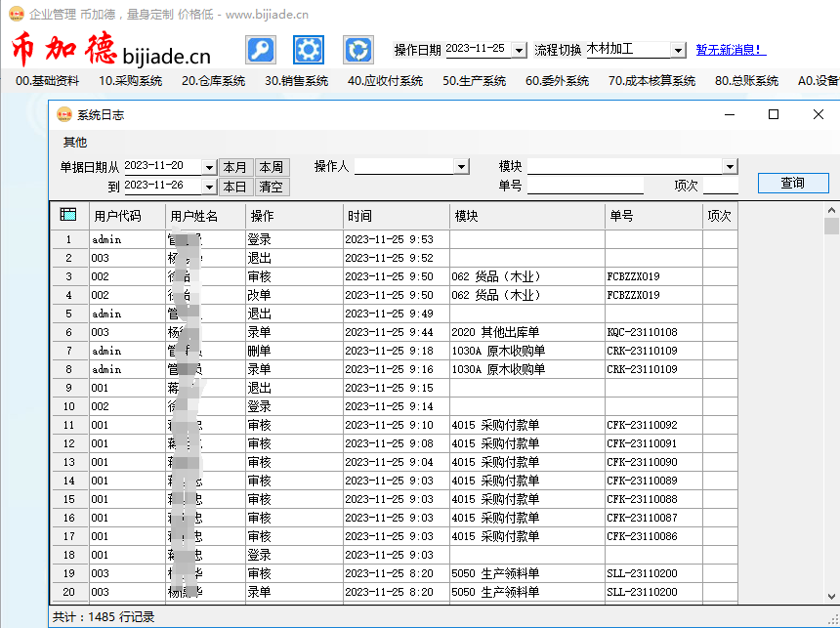
Task: Switch to the 50.生产系统 tab
Action: (477, 82)
